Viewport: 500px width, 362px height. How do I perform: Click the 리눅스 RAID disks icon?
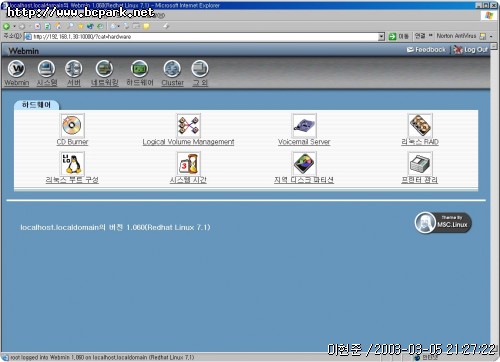tap(420, 125)
